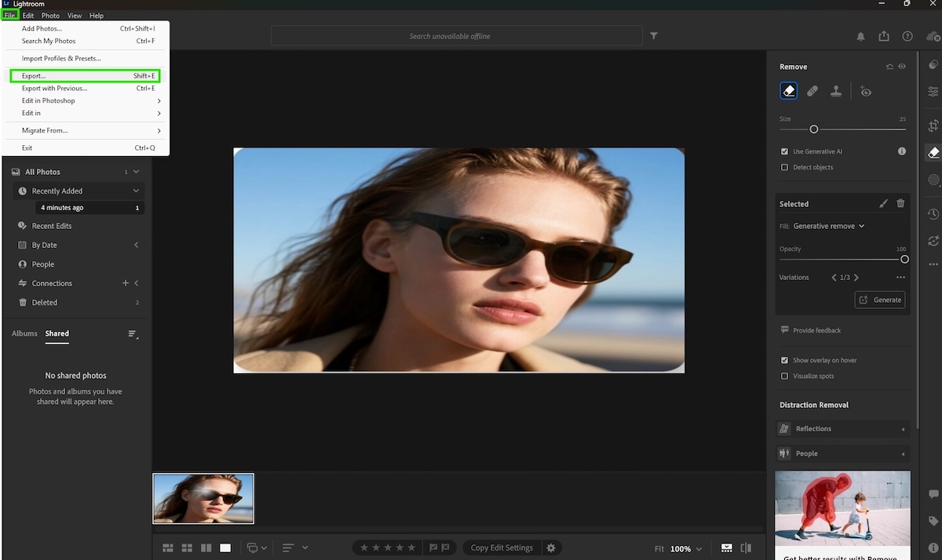Open the Crop tool in right toolbar
Viewport: 942px width, 560px height.
click(933, 125)
